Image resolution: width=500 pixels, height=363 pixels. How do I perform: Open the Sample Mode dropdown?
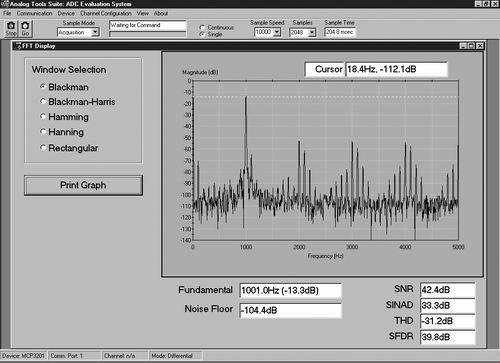95,32
